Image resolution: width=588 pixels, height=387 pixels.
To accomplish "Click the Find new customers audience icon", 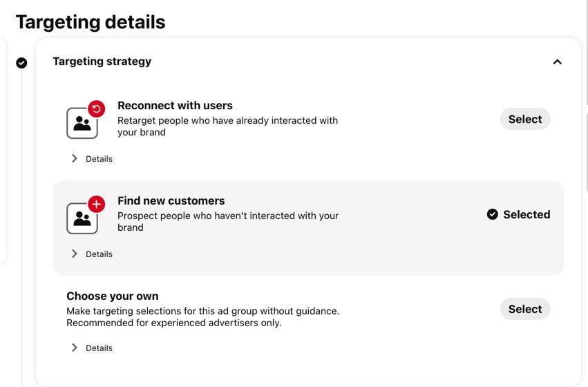I will coord(82,218).
